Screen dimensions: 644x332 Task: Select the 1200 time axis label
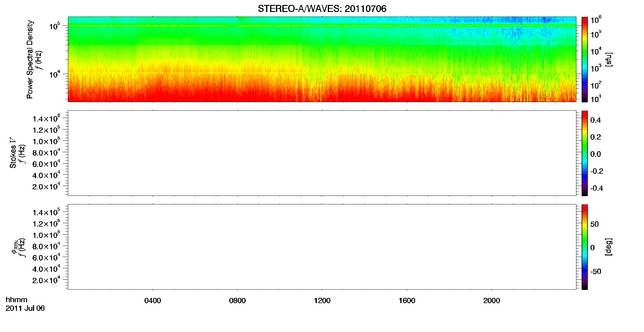point(322,301)
